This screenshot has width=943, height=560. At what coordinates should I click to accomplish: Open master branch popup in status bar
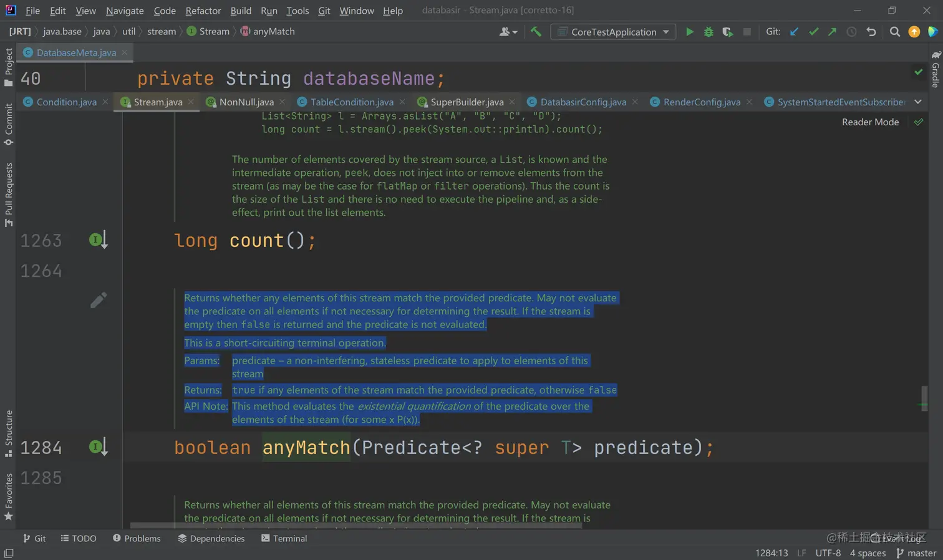(x=916, y=553)
